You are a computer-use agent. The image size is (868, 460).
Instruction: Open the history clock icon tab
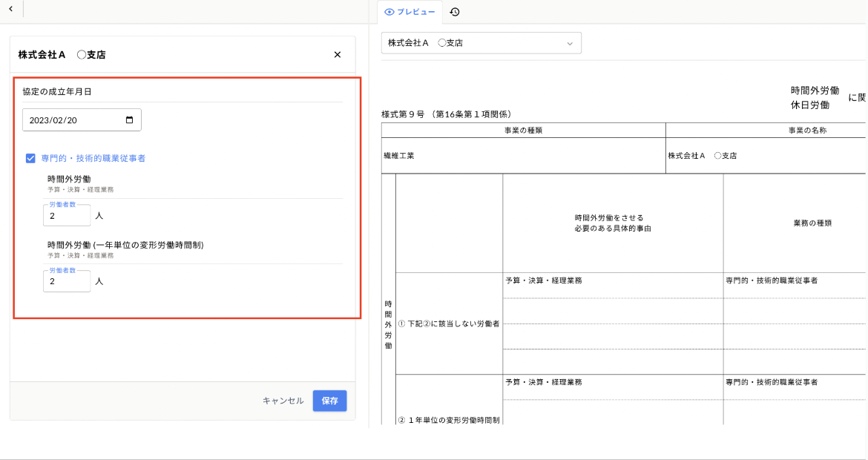tap(455, 12)
